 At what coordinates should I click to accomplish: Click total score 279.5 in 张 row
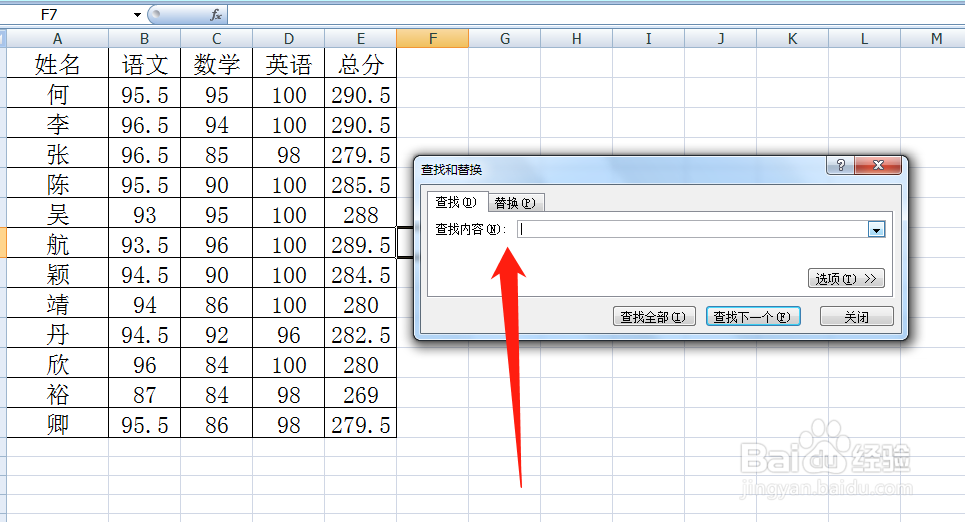point(361,153)
